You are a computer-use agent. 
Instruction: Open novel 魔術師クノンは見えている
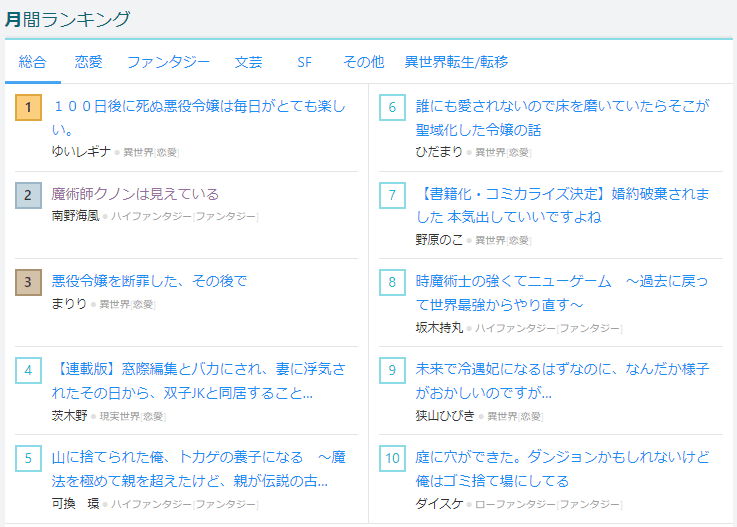(135, 194)
